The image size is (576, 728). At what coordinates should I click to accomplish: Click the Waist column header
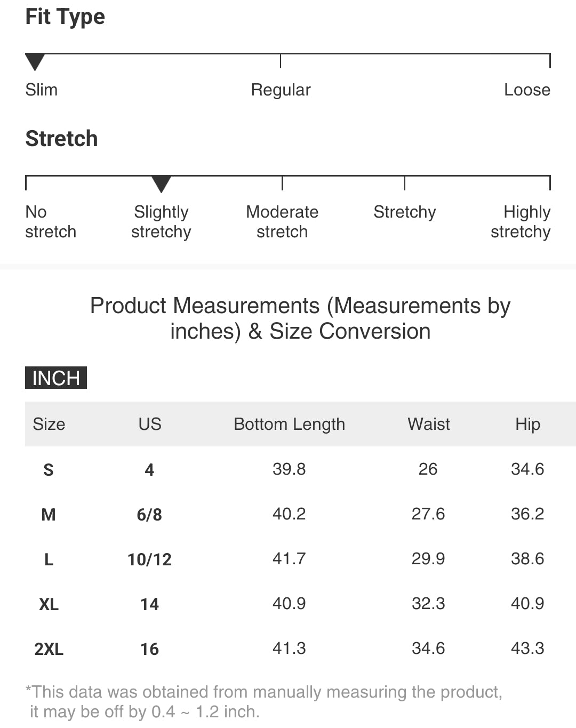[x=428, y=424]
